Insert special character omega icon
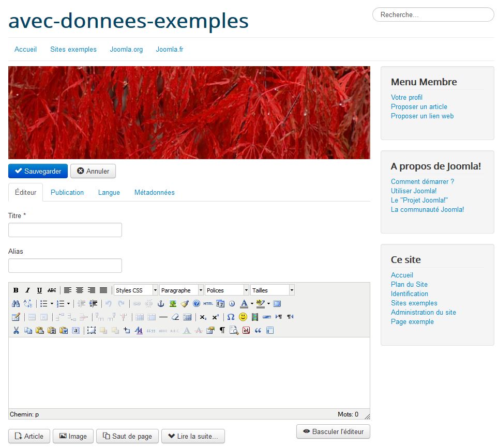The height and width of the screenshot is (448, 498). (231, 317)
